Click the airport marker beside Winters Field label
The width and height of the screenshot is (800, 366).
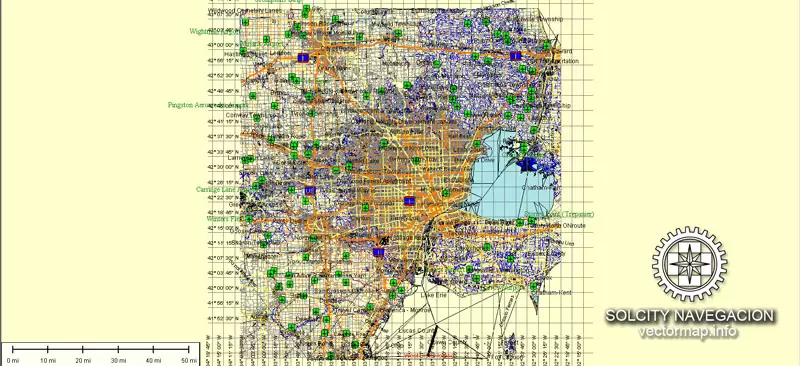[x=248, y=219]
